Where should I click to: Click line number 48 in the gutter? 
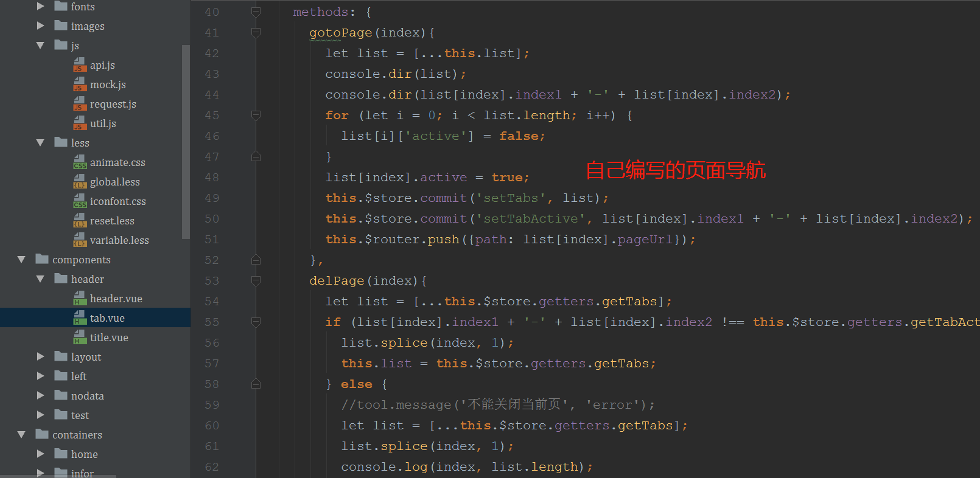coord(212,178)
